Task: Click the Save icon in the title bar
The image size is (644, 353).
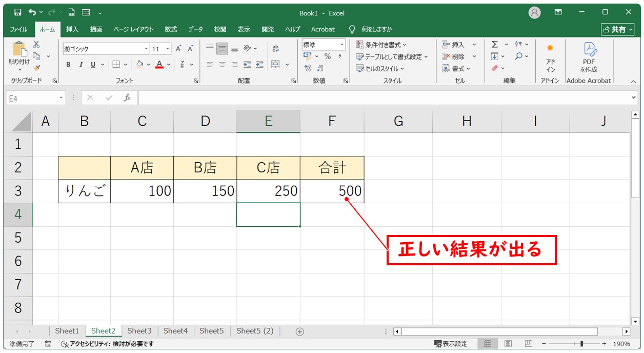Action: coord(18,12)
